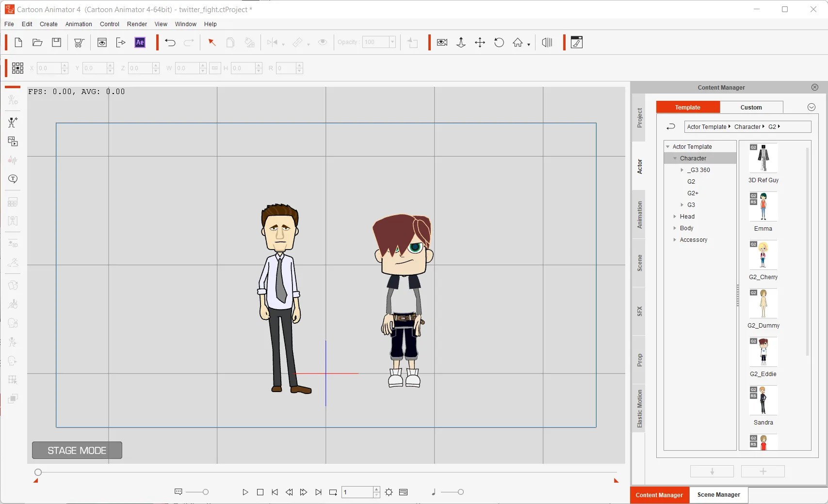The height and width of the screenshot is (504, 828).
Task: Expand the G3 folder arrow
Action: 682,205
